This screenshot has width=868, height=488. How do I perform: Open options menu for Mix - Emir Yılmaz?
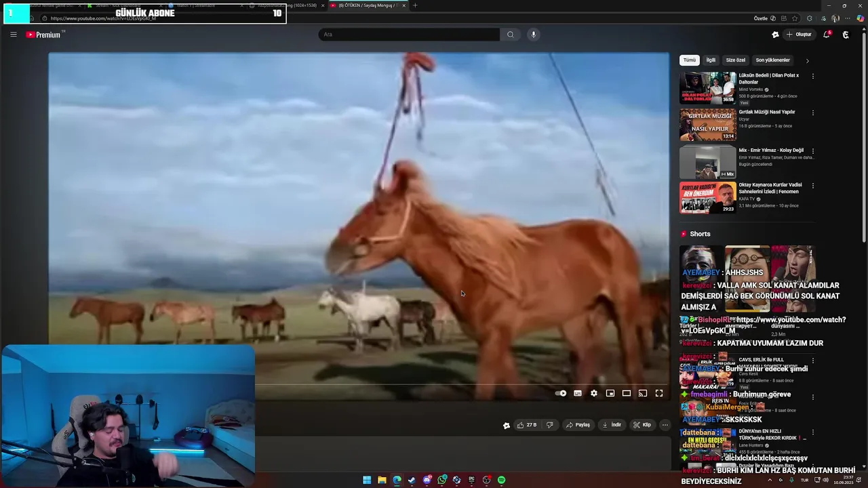tap(813, 150)
